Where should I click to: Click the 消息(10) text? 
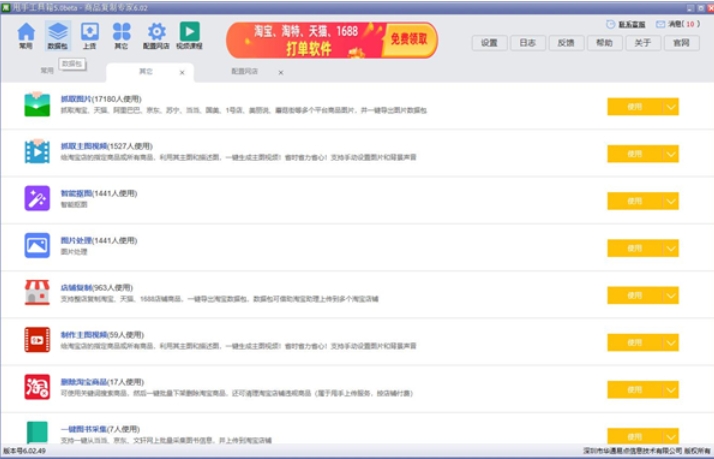[684, 24]
